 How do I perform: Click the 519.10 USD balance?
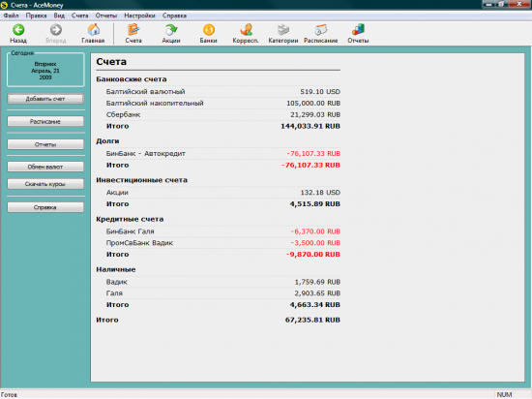click(320, 92)
